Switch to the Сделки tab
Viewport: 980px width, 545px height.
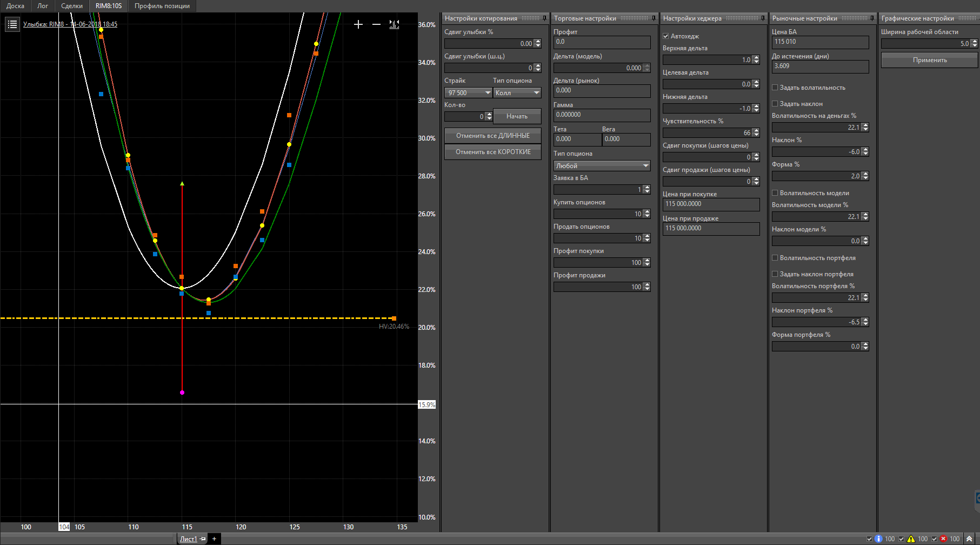tap(72, 6)
